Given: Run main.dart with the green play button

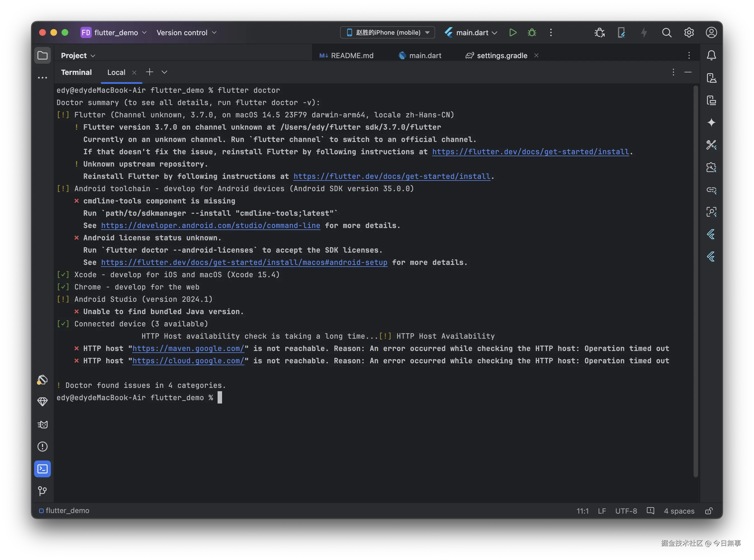Looking at the screenshot, I should pyautogui.click(x=513, y=32).
